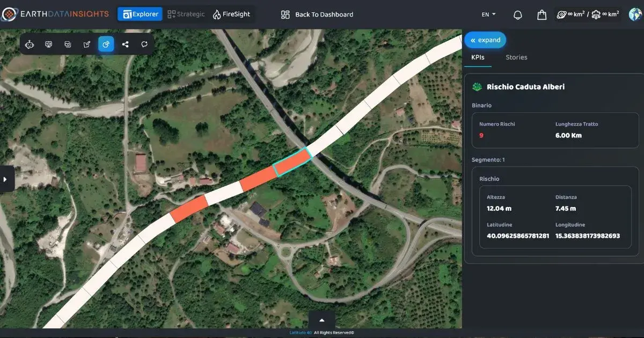
Task: Click the Segmento: 1 label
Action: (488, 160)
